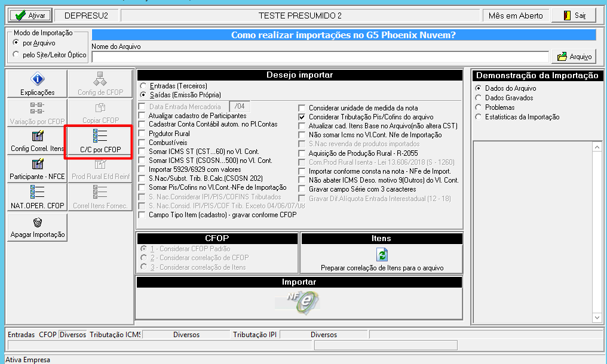Uncheck Considerar Tributação Pis/Cofins do arquivo
Screen dimensions: 607x364
pyautogui.click(x=302, y=117)
